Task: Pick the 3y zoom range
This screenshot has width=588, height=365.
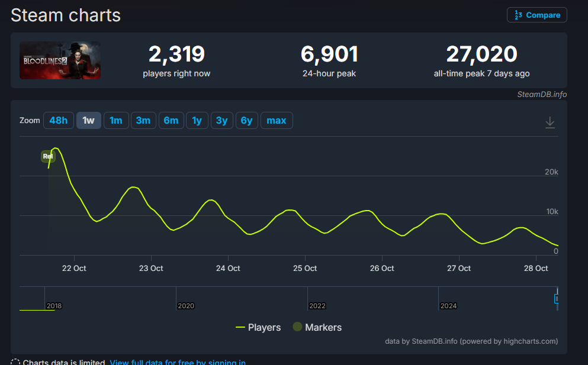Action: 221,120
